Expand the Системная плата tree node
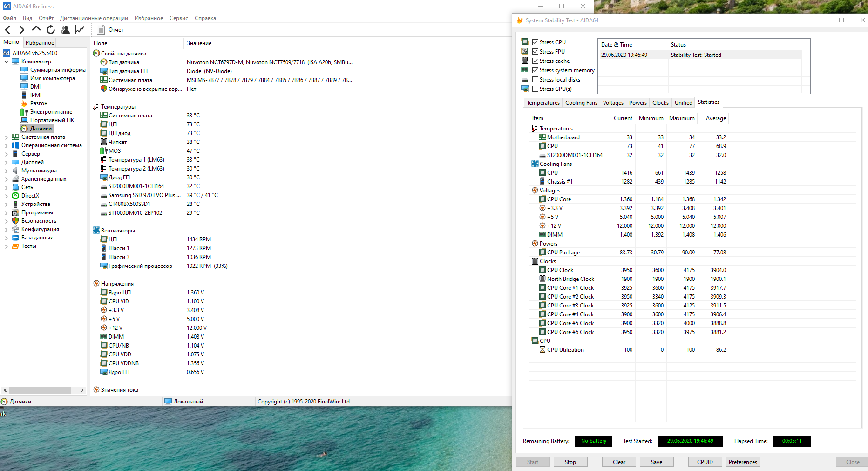 tap(6, 137)
